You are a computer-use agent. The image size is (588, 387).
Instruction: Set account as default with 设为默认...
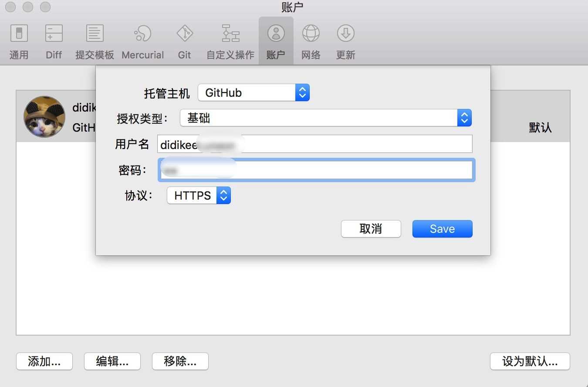530,361
